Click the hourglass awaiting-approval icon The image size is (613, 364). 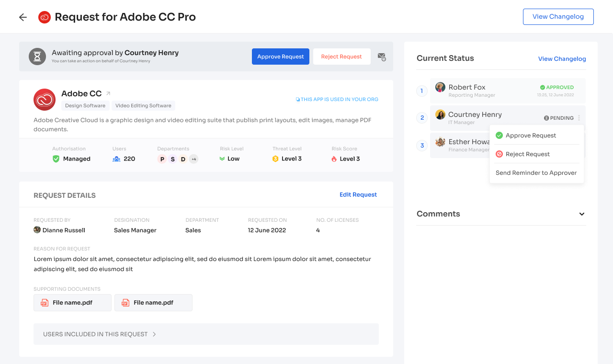(x=37, y=57)
